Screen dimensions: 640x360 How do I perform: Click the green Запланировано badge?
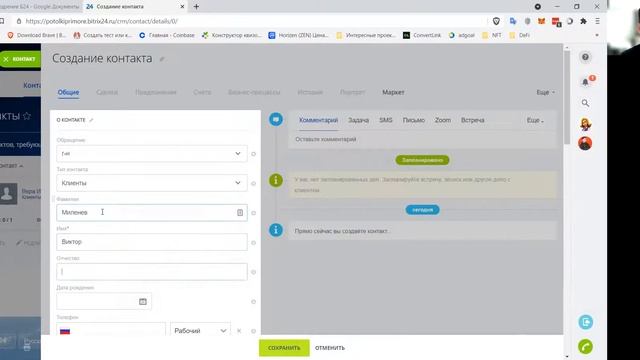click(422, 160)
